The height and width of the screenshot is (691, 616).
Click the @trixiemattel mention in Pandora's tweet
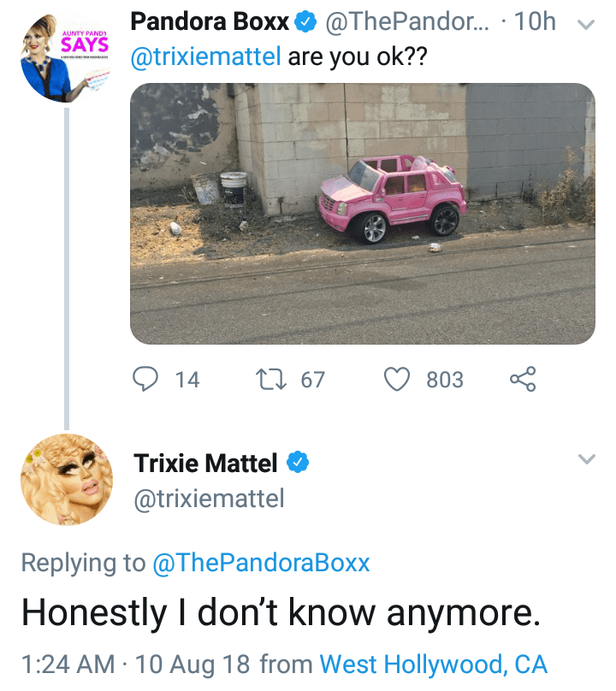tap(205, 58)
